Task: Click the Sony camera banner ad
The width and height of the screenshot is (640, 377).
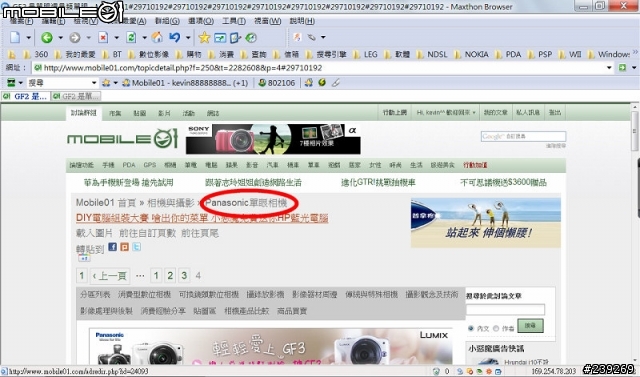Action: point(273,139)
